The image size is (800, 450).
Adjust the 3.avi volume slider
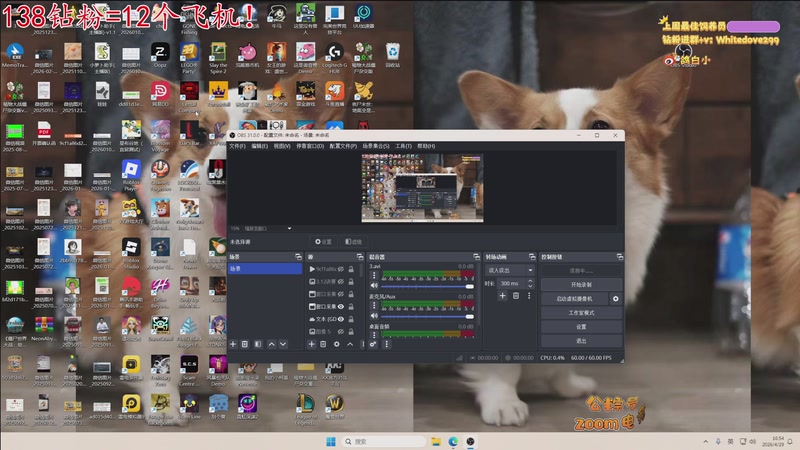point(428,286)
